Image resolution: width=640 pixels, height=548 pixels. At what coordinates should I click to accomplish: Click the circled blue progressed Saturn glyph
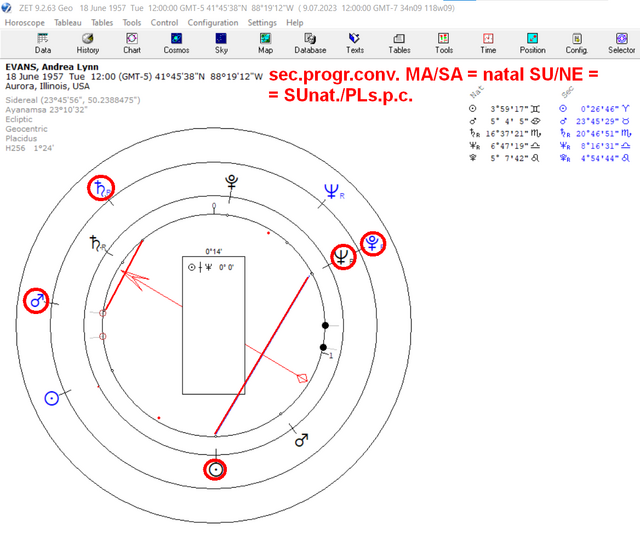click(x=101, y=188)
